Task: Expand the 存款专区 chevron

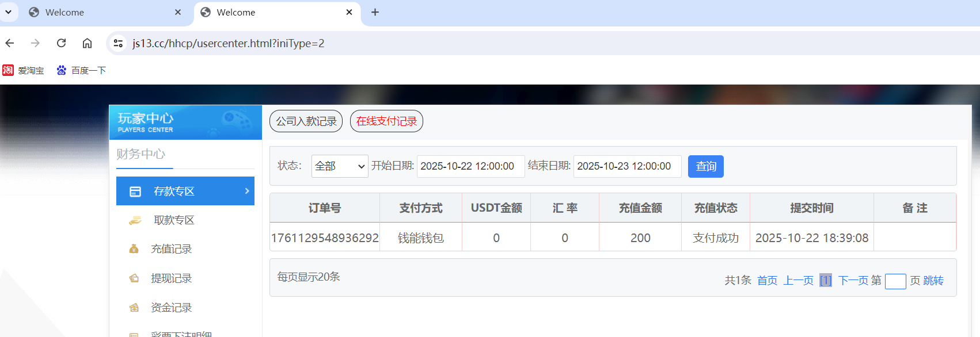Action: point(247,191)
